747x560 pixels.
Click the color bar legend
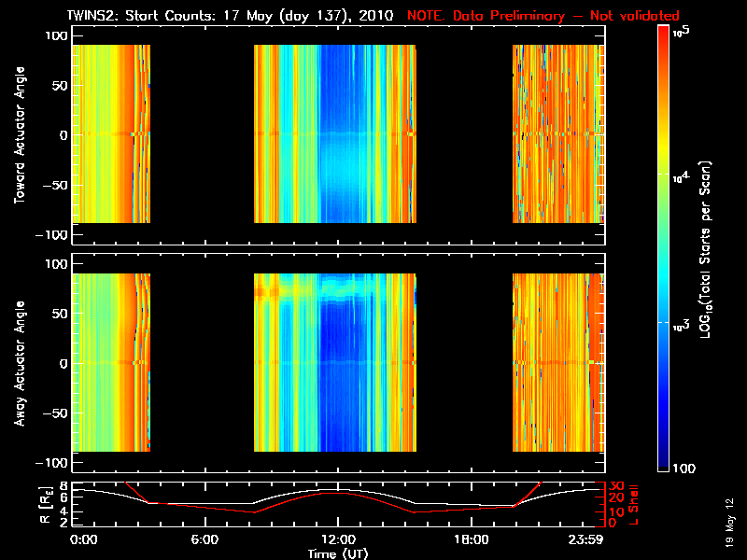[663, 248]
